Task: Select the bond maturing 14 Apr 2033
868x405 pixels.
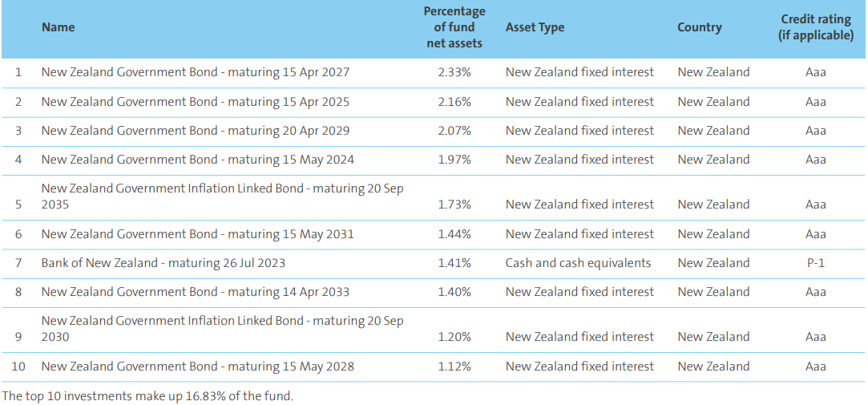Action: (196, 292)
